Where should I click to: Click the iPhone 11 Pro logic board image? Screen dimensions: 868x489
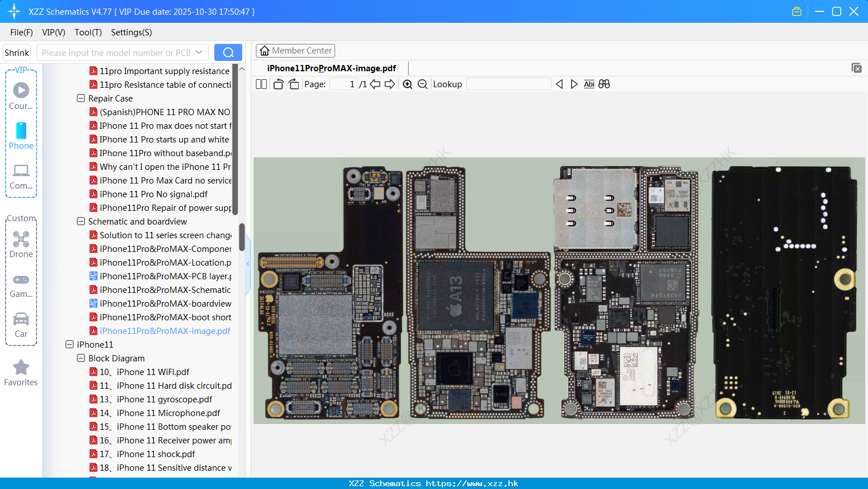[559, 290]
